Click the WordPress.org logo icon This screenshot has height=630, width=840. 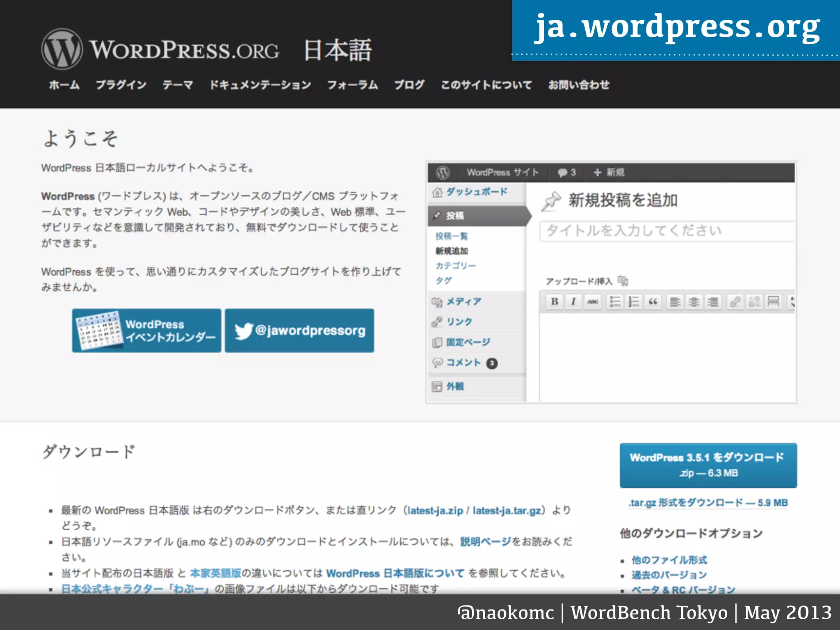[62, 49]
